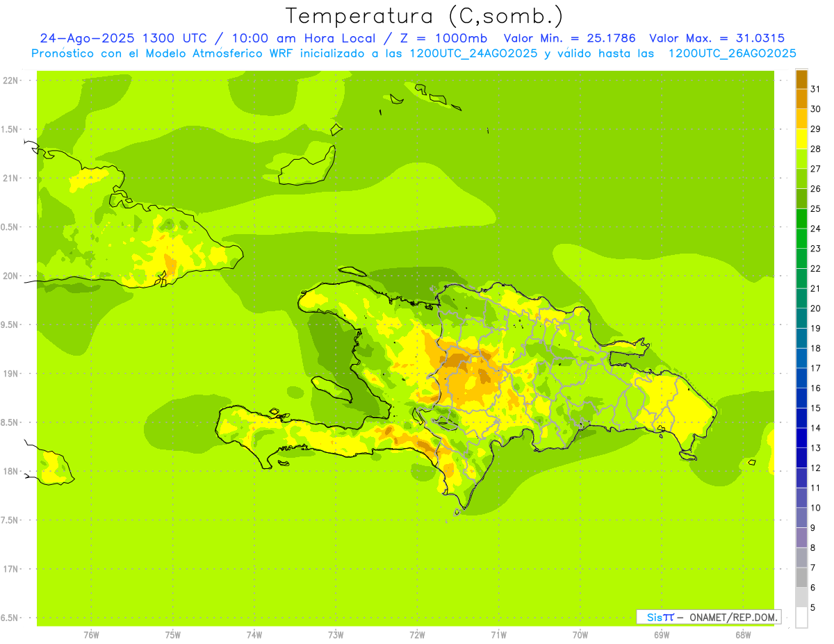Viewport: 834px width, 644px height.
Task: Click the "73W" longitude axis label
Action: (x=336, y=634)
